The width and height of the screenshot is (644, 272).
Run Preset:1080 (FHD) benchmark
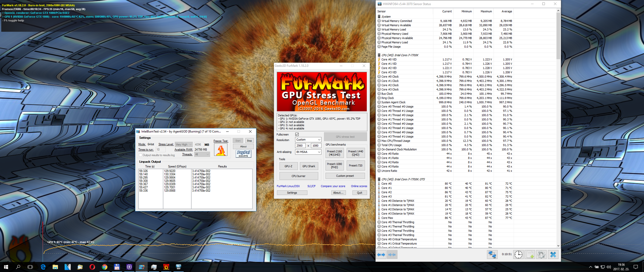[334, 166]
